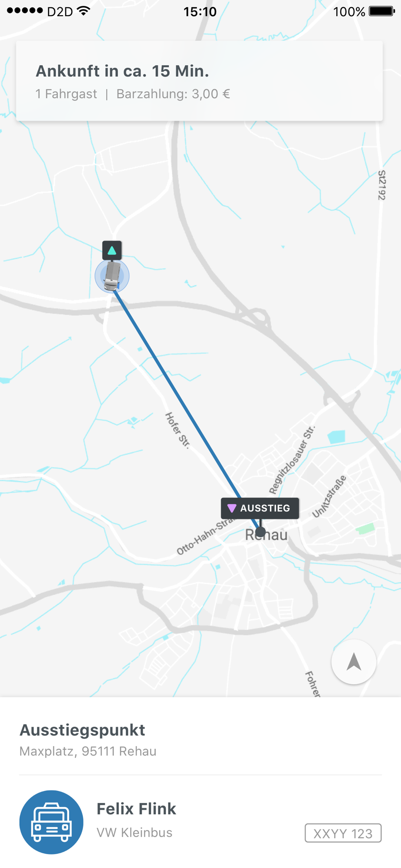Tap the Regnitzlosauer Str. map label
The height and width of the screenshot is (868, 401).
pyautogui.click(x=292, y=460)
